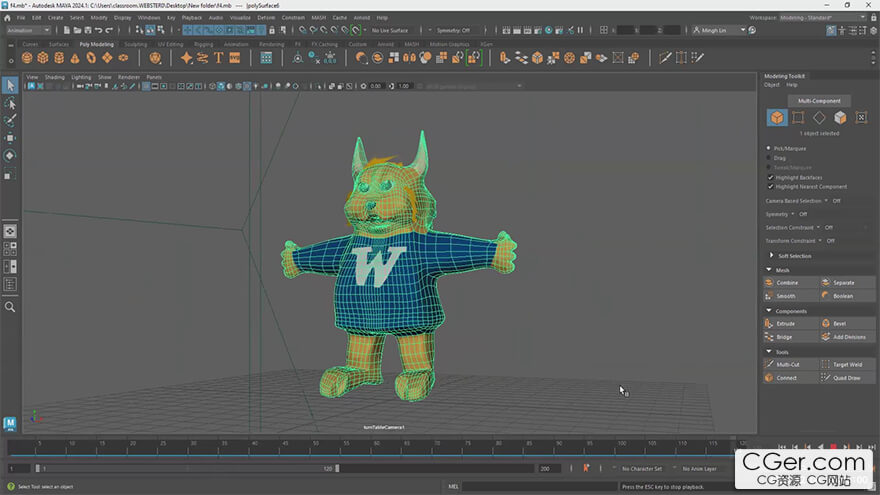
Task: Toggle the viewport grid display icon
Action: click(x=146, y=86)
